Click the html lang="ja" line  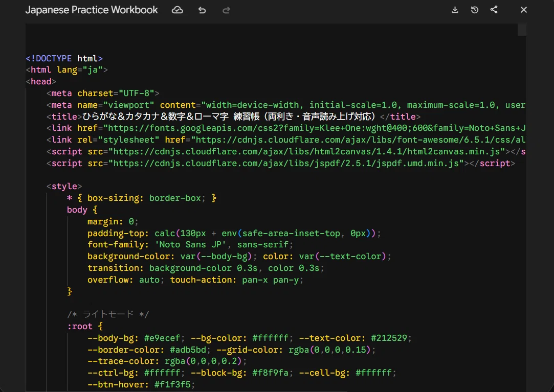(67, 70)
